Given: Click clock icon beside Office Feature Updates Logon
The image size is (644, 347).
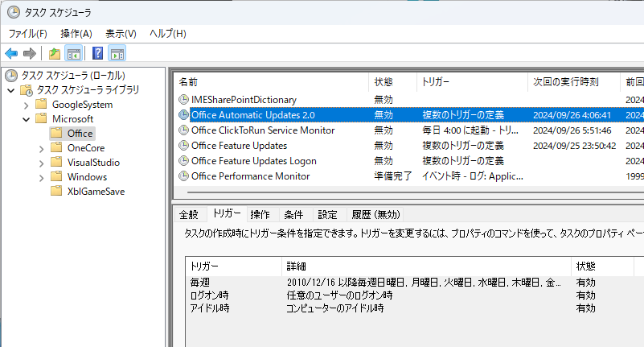Looking at the screenshot, I should tap(183, 161).
